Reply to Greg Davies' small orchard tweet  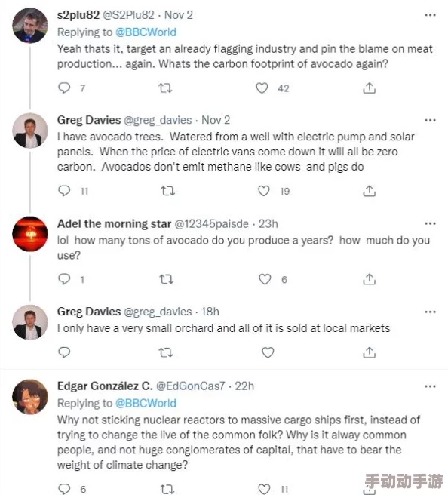[64, 352]
